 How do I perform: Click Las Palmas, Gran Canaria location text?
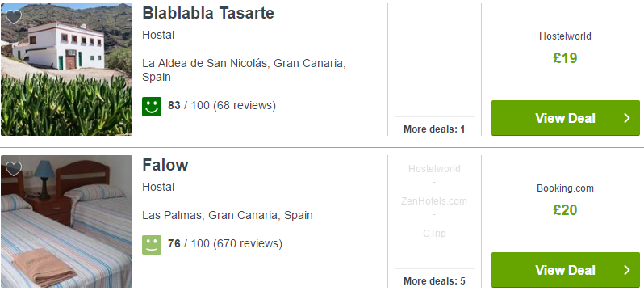(x=228, y=215)
